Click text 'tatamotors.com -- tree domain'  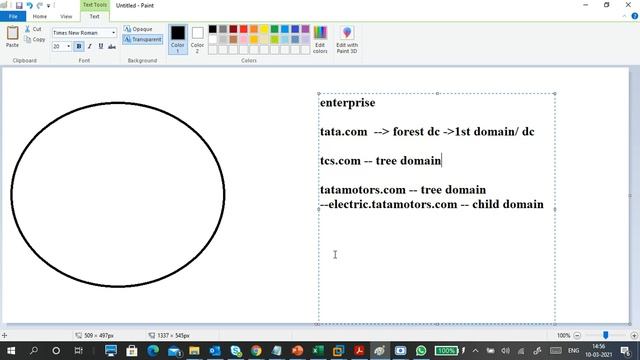pos(403,190)
